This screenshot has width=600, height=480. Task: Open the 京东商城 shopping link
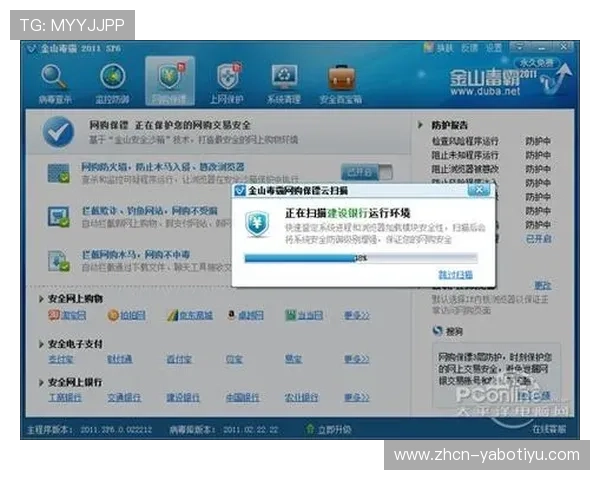[196, 315]
